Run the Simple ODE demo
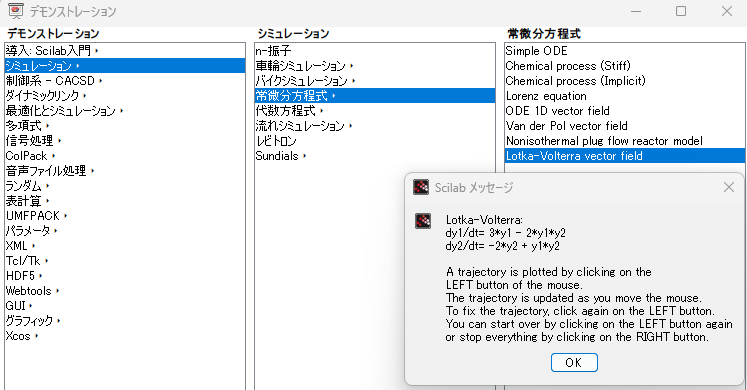The image size is (747, 390). point(625,50)
